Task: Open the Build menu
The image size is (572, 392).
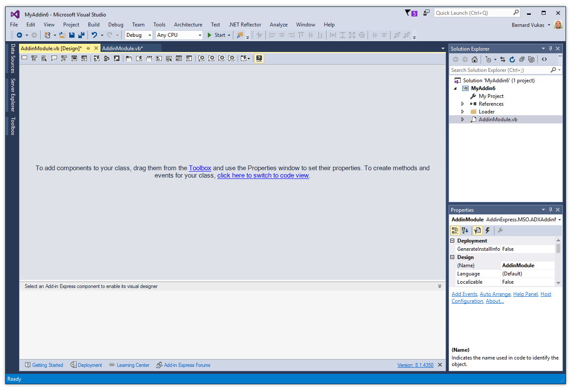Action: pos(94,25)
